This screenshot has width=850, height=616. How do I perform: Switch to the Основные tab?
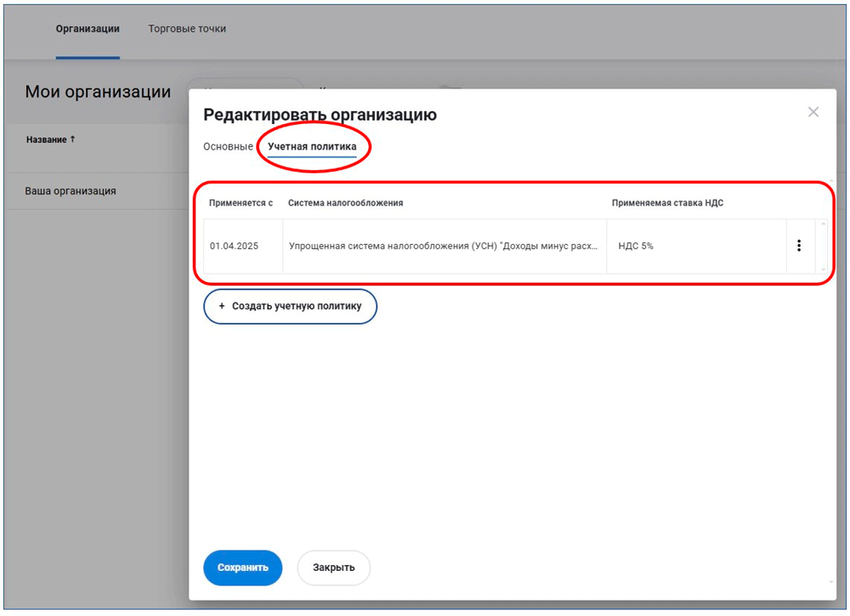point(228,147)
